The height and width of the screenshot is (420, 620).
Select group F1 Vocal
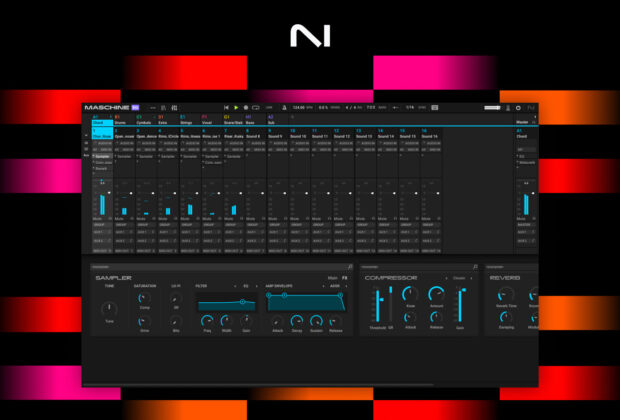tap(212, 120)
